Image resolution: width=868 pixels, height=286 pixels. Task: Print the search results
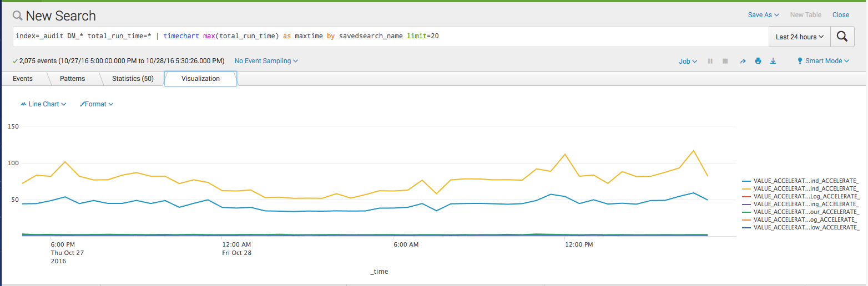[758, 61]
